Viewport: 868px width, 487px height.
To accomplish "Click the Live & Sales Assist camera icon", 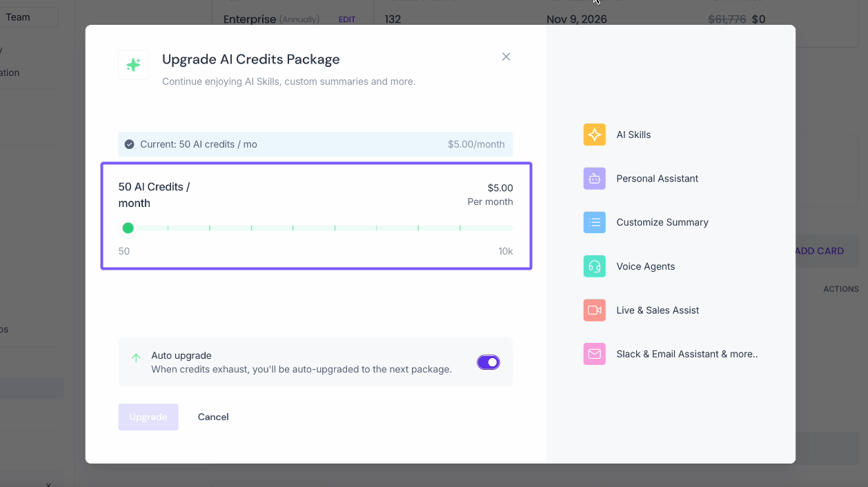I will [x=594, y=310].
